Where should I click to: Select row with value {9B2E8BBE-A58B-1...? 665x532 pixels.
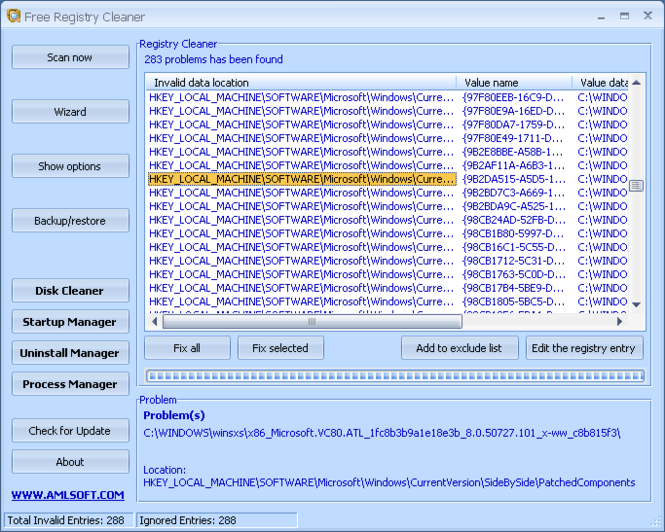point(387,152)
